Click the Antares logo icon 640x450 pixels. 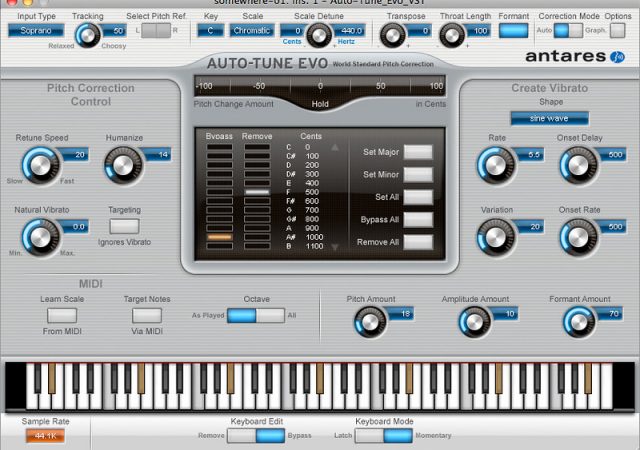point(617,57)
